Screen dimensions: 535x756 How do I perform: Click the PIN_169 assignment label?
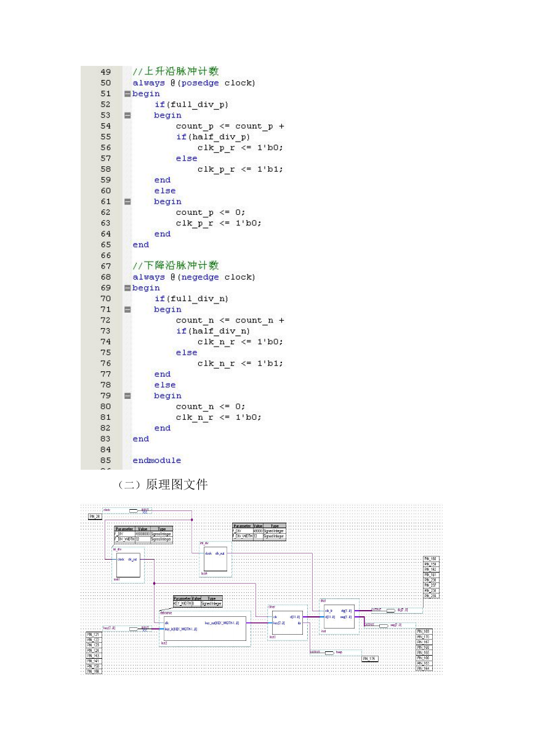424,632
